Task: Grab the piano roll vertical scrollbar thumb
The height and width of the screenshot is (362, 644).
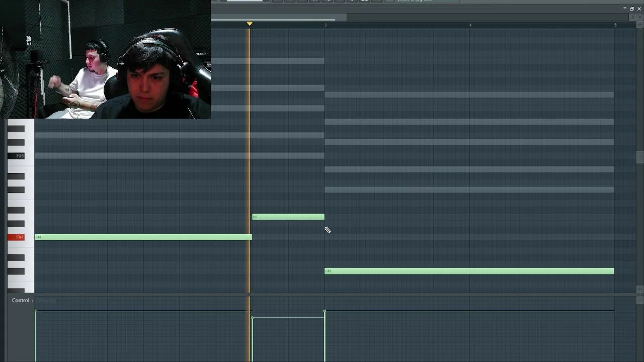Action: tap(639, 157)
